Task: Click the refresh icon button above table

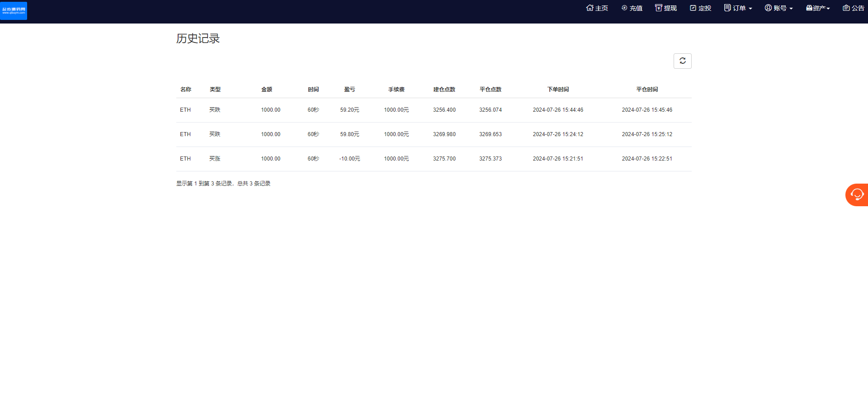Action: tap(682, 61)
